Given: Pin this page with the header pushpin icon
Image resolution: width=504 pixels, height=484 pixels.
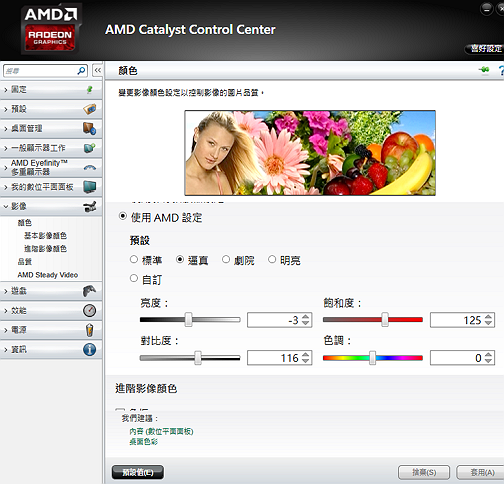Looking at the screenshot, I should [x=484, y=70].
